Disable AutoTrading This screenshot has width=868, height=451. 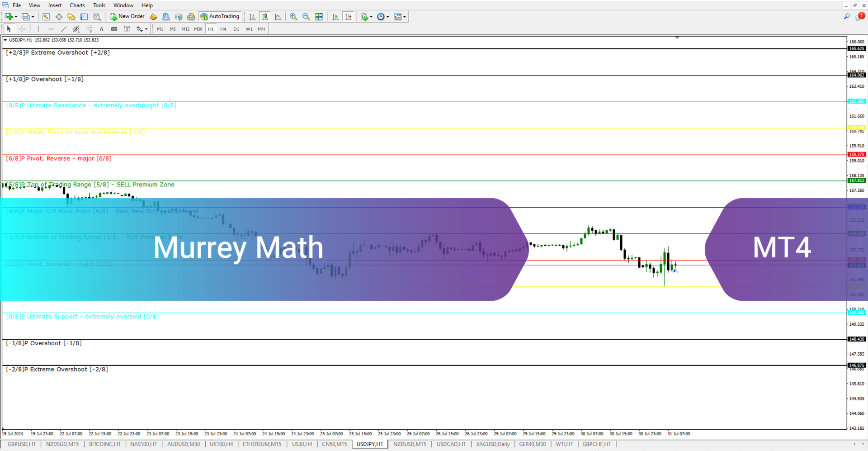[220, 16]
